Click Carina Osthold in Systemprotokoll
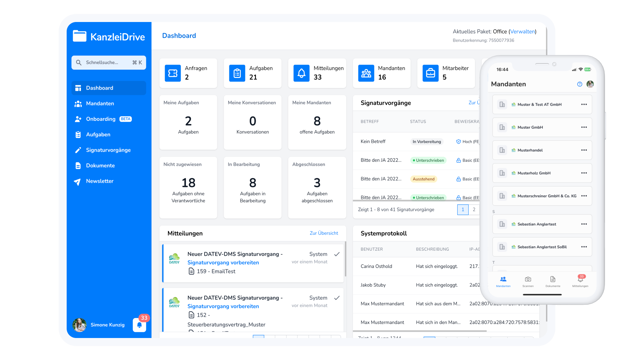This screenshot has height=360, width=640. point(376,266)
